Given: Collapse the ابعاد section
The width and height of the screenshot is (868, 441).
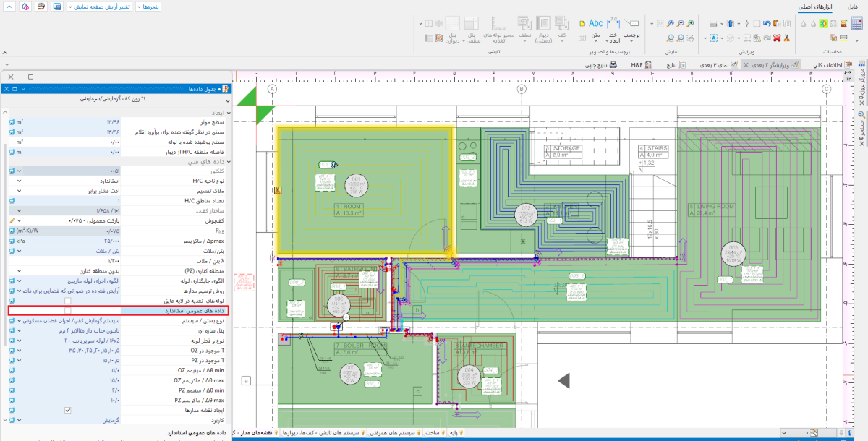Looking at the screenshot, I should point(229,113).
